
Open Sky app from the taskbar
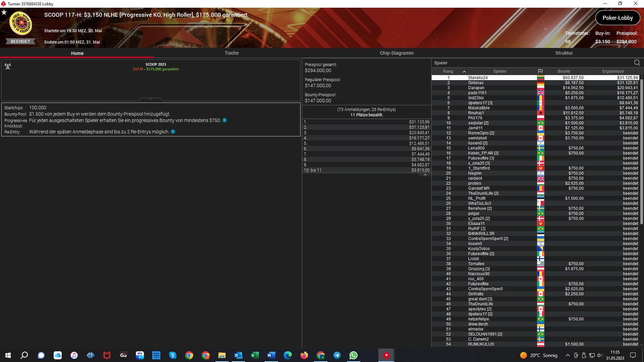[x=140, y=355]
